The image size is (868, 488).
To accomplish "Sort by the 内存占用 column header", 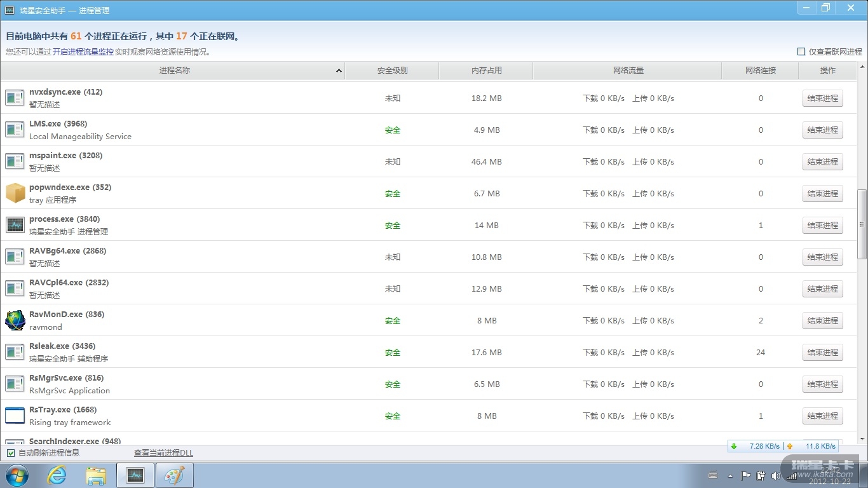I will pos(486,71).
